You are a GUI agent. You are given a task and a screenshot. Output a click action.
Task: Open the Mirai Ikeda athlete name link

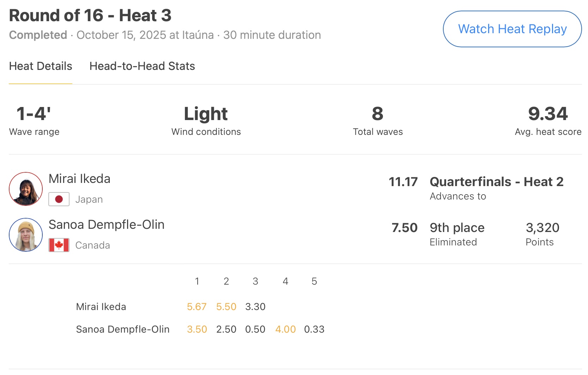click(79, 179)
